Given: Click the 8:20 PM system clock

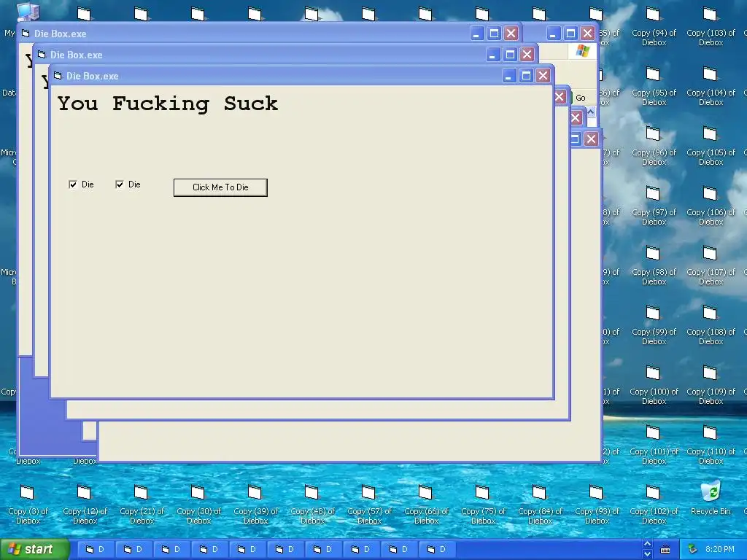Looking at the screenshot, I should click(x=720, y=550).
